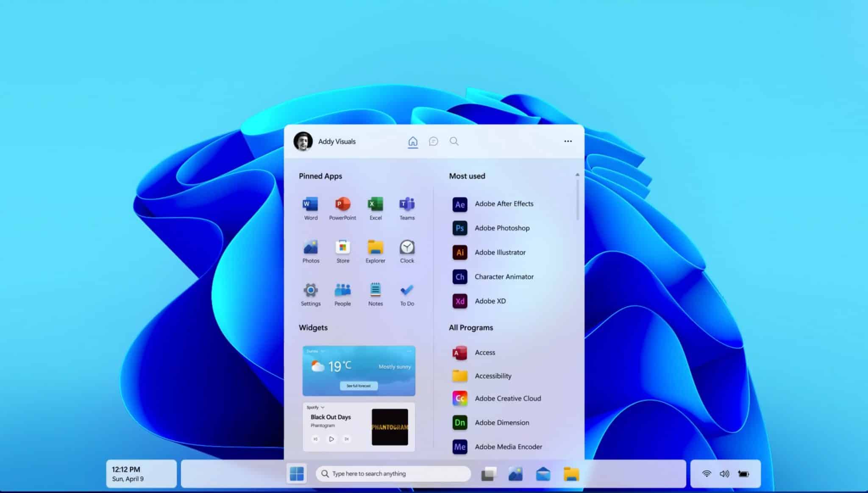
Task: Click the Recommended tab in Start menu
Action: [433, 141]
